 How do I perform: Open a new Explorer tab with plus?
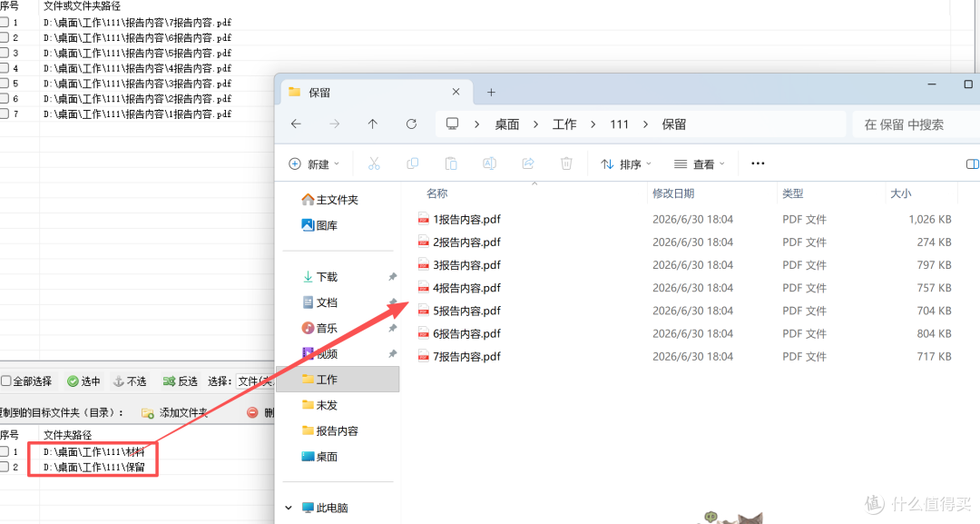(491, 92)
